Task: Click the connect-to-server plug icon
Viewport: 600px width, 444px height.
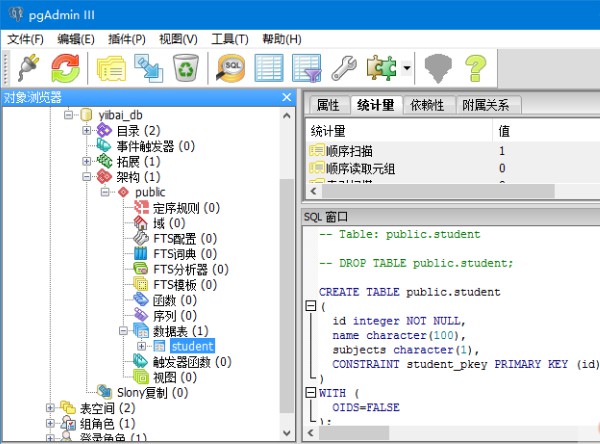Action: (29, 68)
